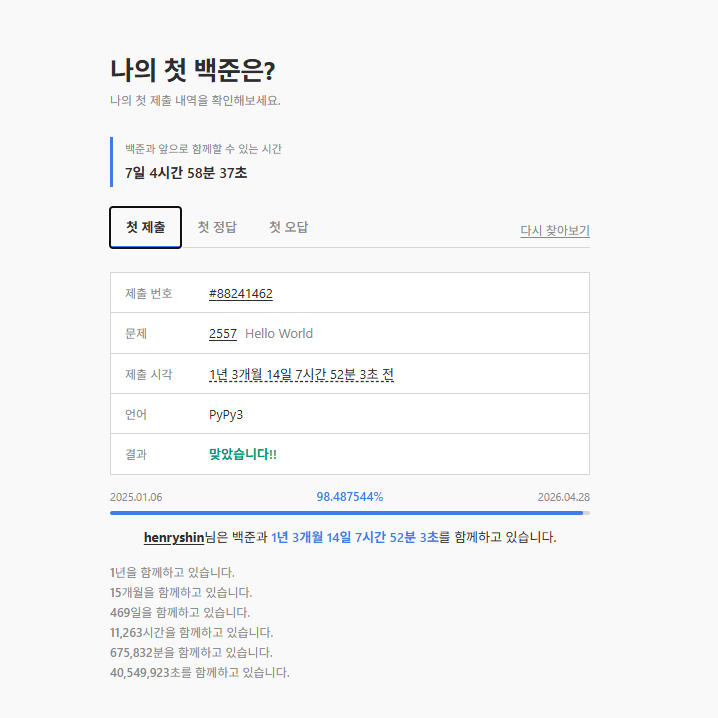Click the start date 2025.01.06
718x718 pixels.
pos(136,497)
